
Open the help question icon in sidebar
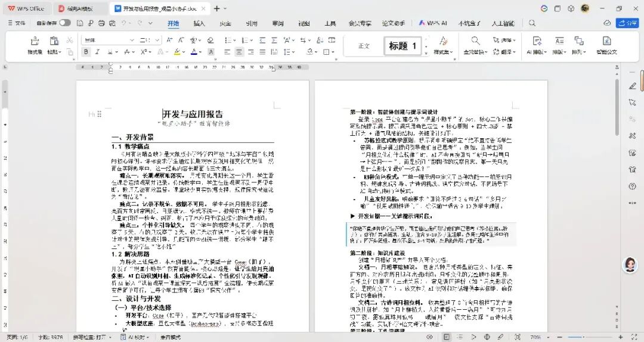pos(633,186)
